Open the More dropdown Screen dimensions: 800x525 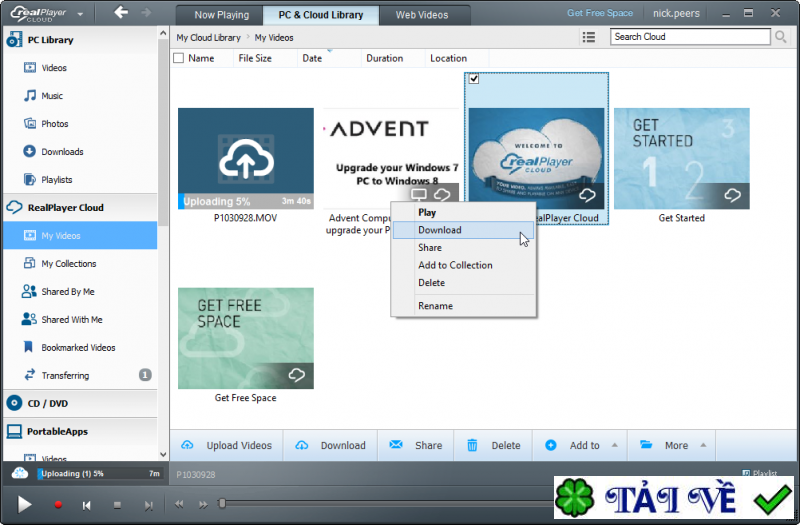point(672,445)
